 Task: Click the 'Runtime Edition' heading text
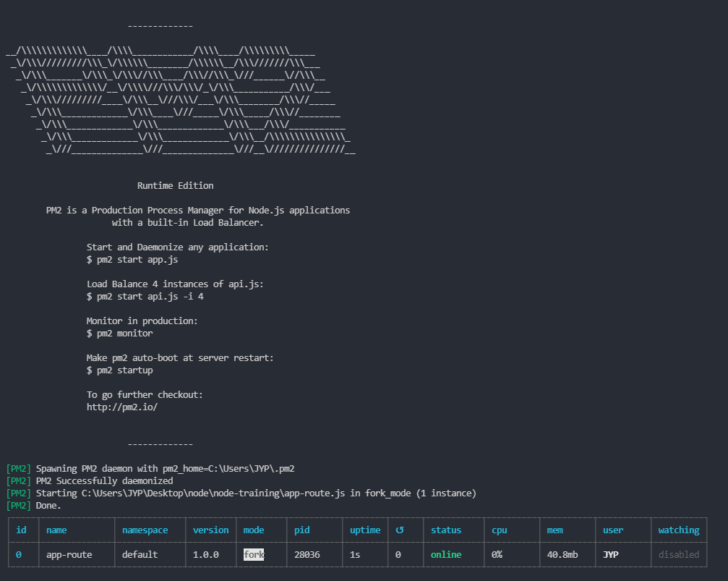tap(176, 185)
